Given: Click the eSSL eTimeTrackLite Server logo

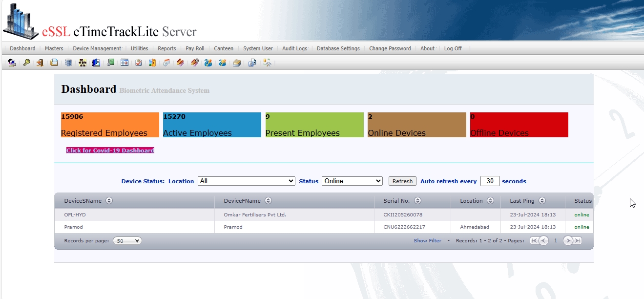Looking at the screenshot, I should pyautogui.click(x=100, y=22).
